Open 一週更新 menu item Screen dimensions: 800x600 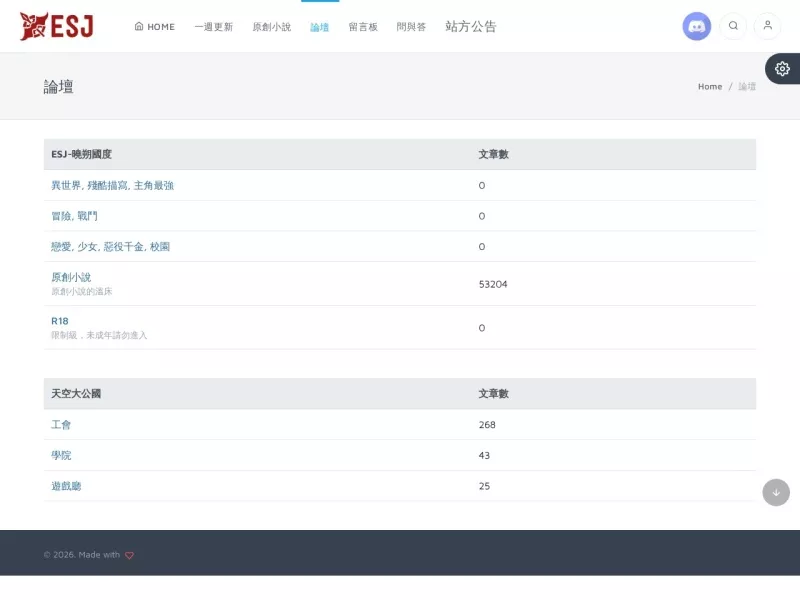click(214, 27)
